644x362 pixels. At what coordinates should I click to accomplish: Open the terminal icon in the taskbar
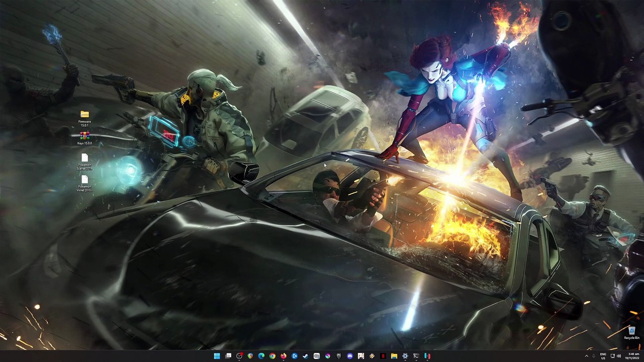pos(416,356)
